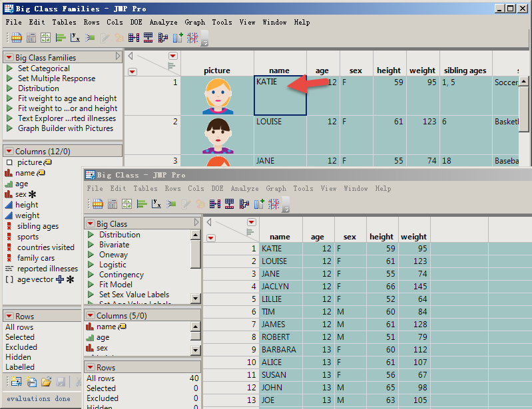Viewport: 532px width, 409px height.
Task: Click green run triangle beside Set Categorical
Action: 9,68
